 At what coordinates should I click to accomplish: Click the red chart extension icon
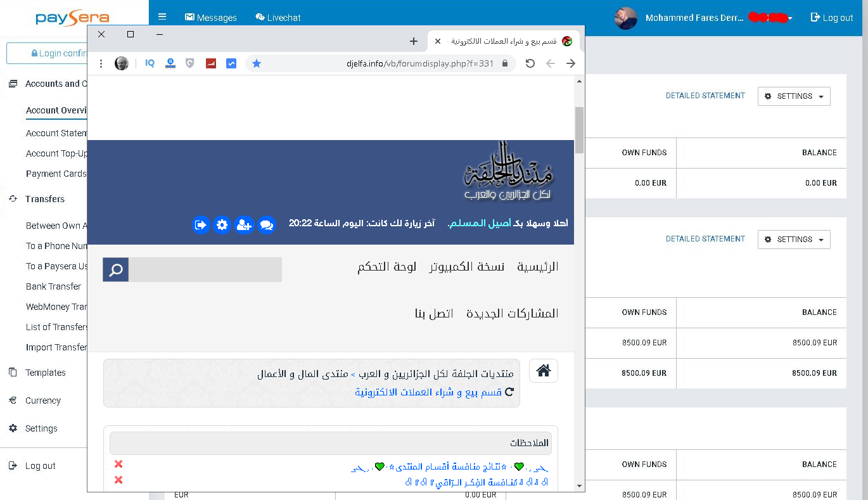point(211,63)
